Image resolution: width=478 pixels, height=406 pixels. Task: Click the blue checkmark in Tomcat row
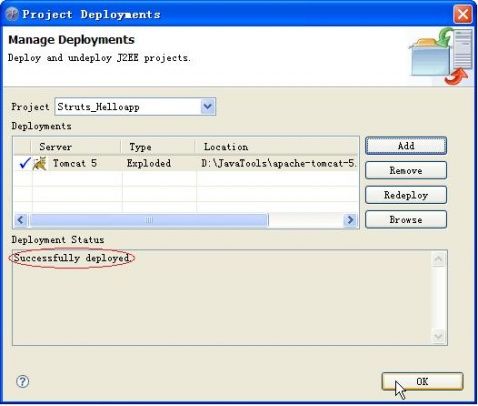click(x=25, y=163)
